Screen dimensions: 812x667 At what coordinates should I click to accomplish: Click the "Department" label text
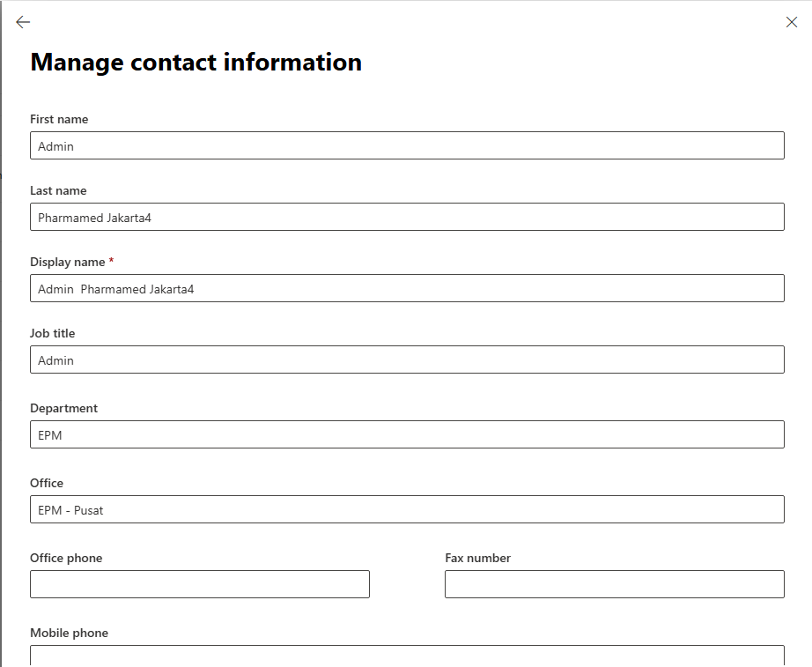click(64, 409)
